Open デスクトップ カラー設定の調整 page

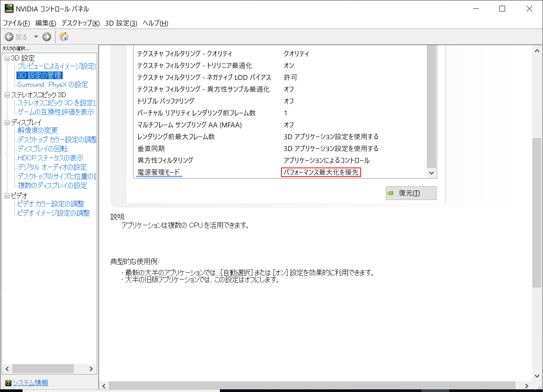pyautogui.click(x=57, y=140)
